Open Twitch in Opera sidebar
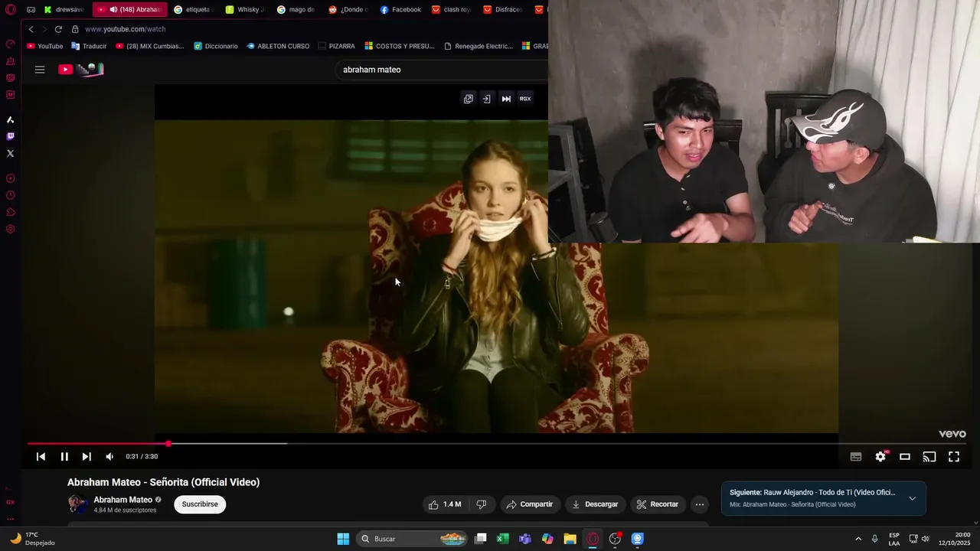The width and height of the screenshot is (980, 551). pos(10,136)
